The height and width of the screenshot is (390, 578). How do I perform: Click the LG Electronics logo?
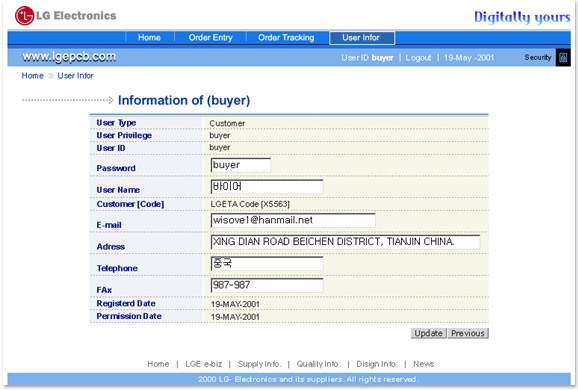click(x=65, y=15)
